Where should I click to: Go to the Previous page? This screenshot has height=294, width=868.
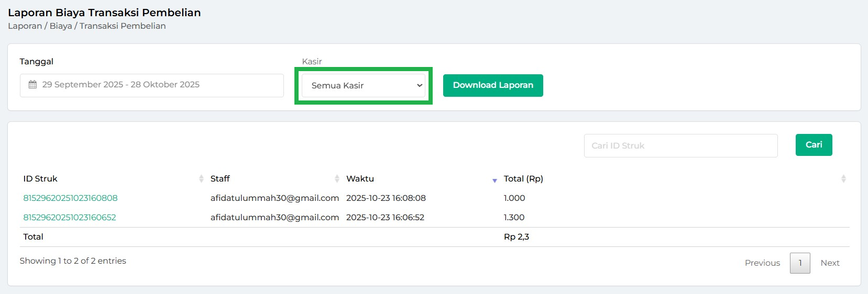point(762,263)
